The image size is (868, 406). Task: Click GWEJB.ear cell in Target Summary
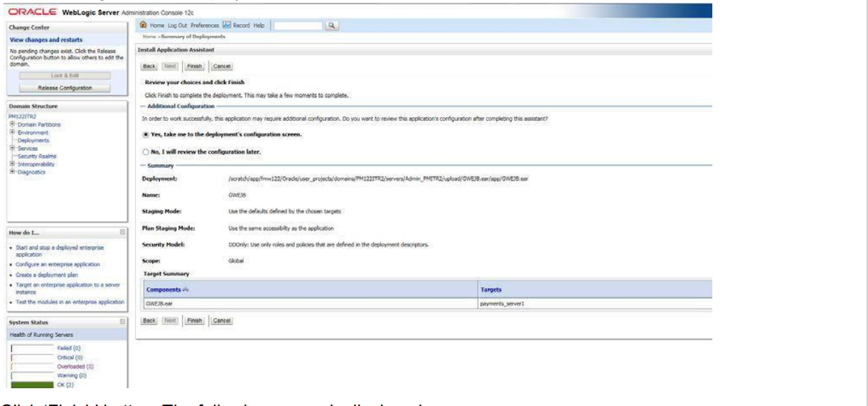[310, 303]
